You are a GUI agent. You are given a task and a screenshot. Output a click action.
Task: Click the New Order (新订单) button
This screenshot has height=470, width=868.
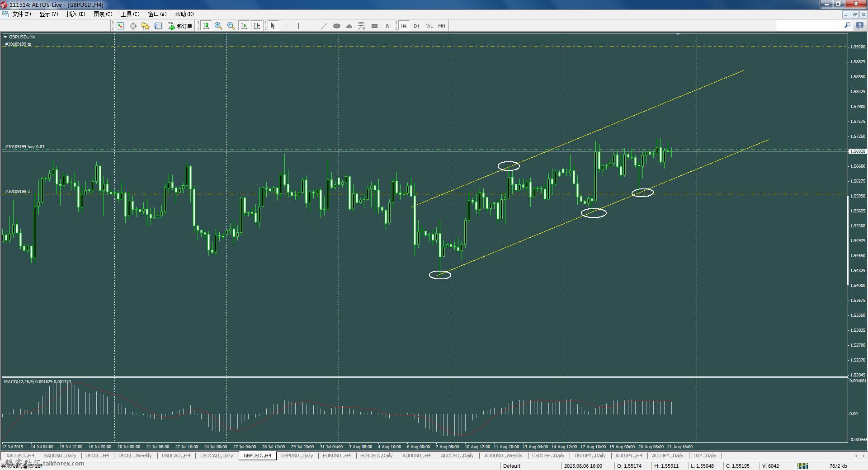(180, 26)
